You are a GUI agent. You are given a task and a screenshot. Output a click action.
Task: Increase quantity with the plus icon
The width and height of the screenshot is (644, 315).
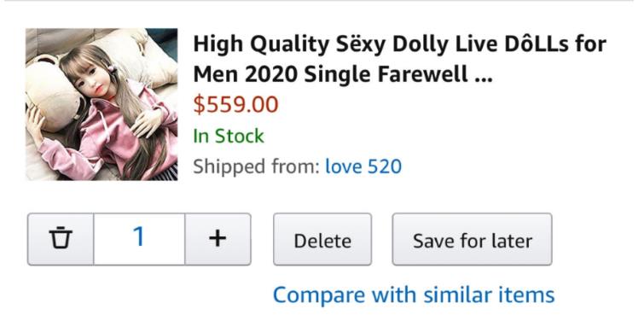click(x=218, y=239)
